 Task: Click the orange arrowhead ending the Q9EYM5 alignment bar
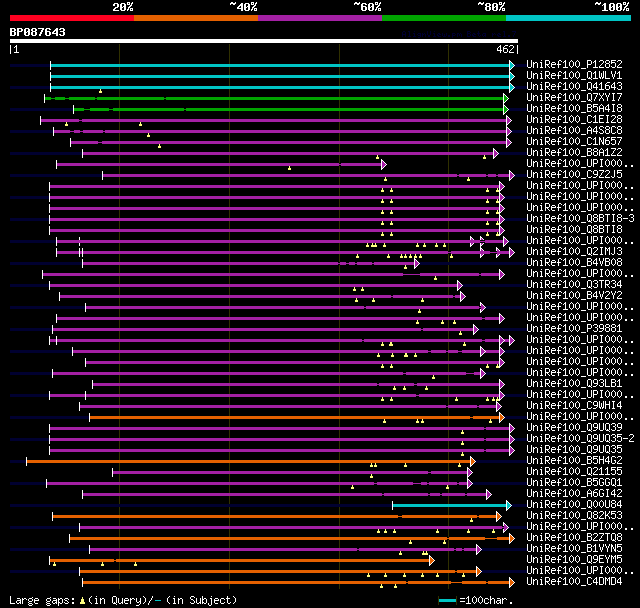(432, 561)
